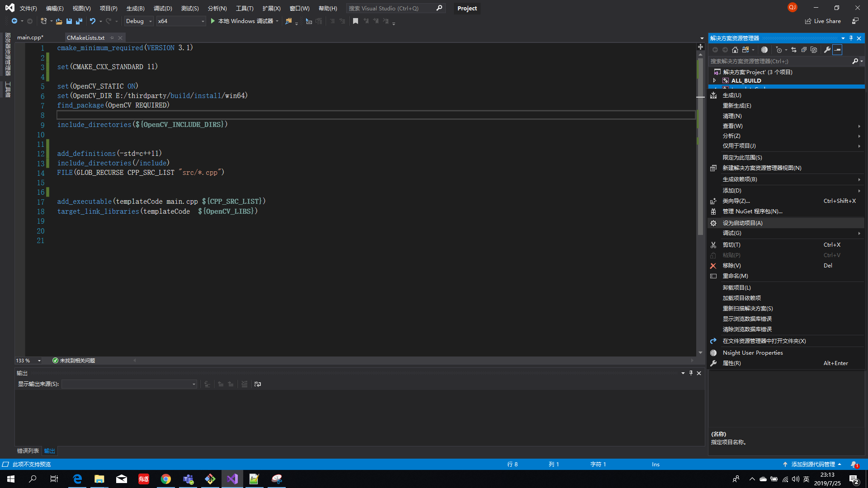Click the Redo action icon
This screenshot has height=488, width=868.
[x=108, y=21]
